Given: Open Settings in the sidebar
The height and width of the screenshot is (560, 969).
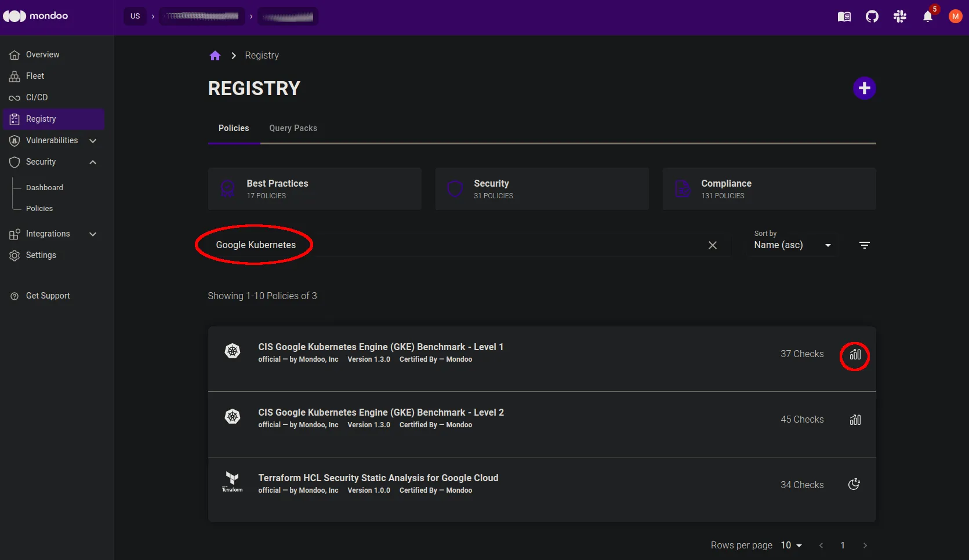Looking at the screenshot, I should (x=52, y=255).
